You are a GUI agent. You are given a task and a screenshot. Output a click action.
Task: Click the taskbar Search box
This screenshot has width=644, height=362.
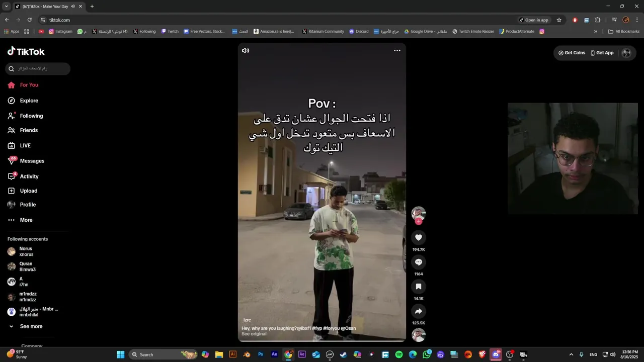tap(164, 354)
